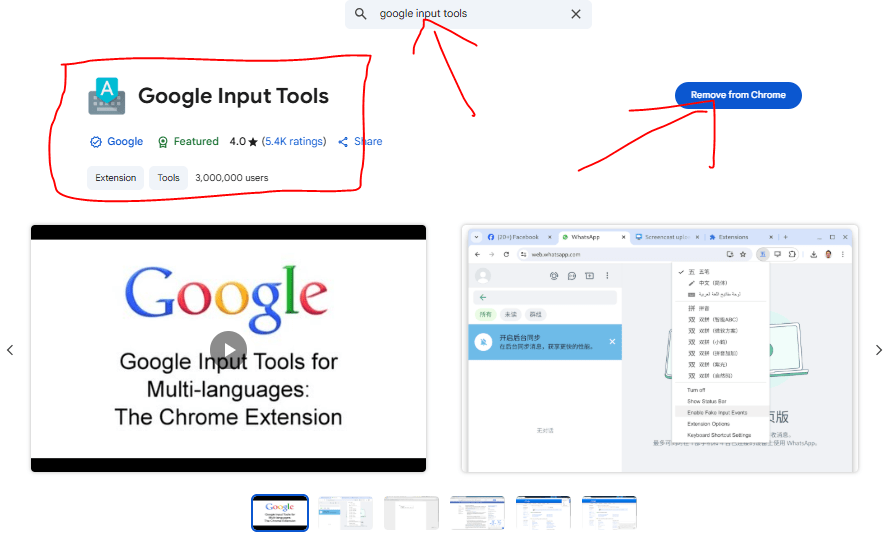Select the fifth carousel thumbnail
Viewport: 883px width, 553px height.
[543, 512]
